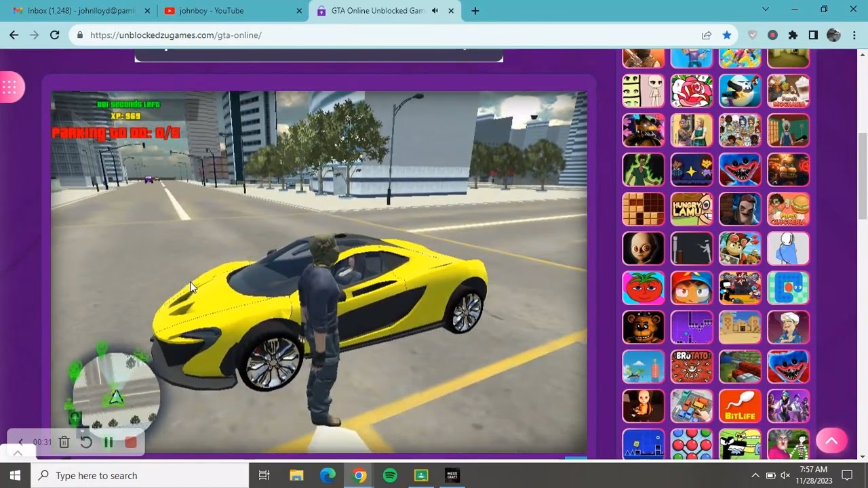Toggle the browser side panel
Image resolution: width=868 pixels, height=488 pixels.
click(x=813, y=35)
